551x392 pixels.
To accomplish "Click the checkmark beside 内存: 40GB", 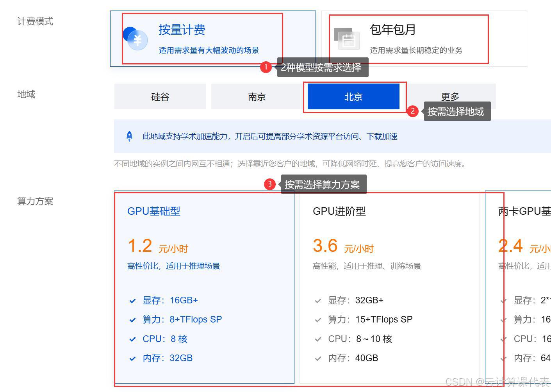I will [318, 358].
